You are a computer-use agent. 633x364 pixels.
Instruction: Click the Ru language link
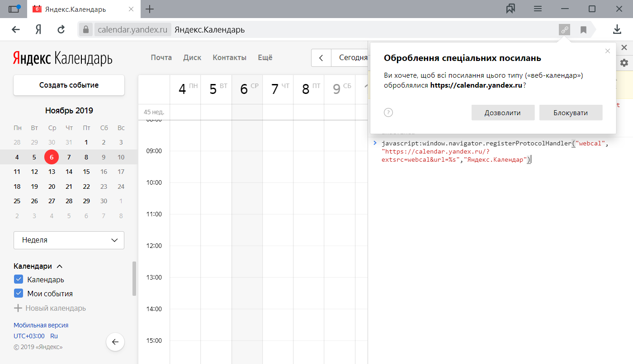pyautogui.click(x=54, y=336)
